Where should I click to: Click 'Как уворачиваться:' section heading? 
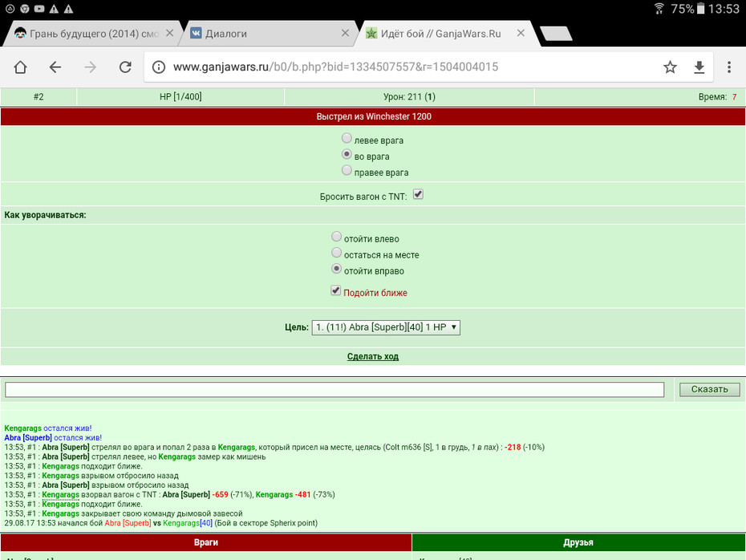tap(45, 215)
